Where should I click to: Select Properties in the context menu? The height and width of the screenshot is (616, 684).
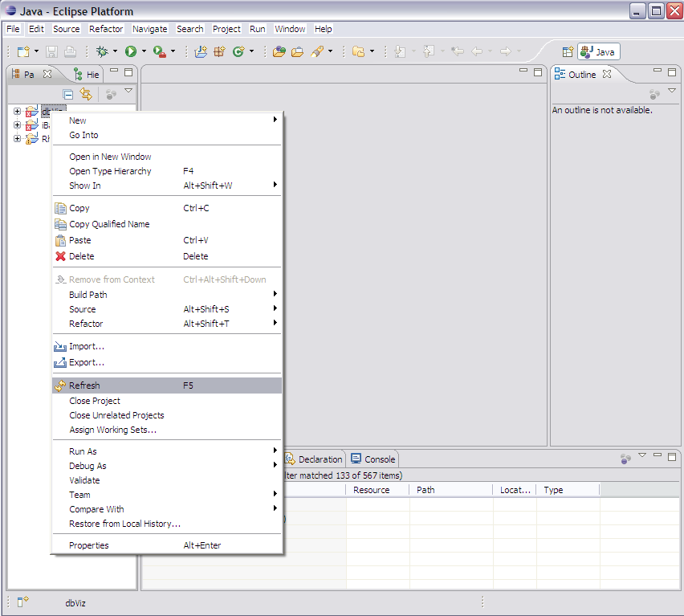point(167,545)
